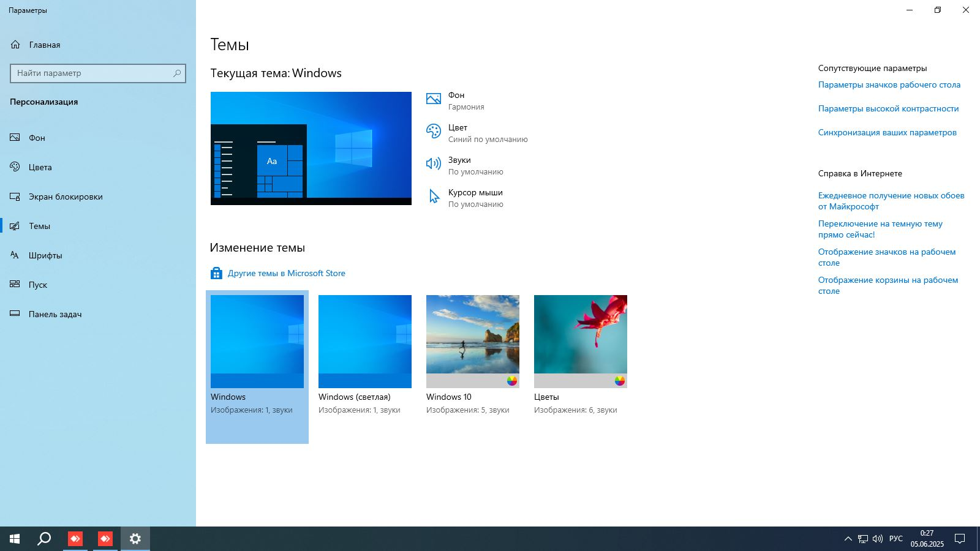Click the Пуск icon in sidebar

coord(15,285)
